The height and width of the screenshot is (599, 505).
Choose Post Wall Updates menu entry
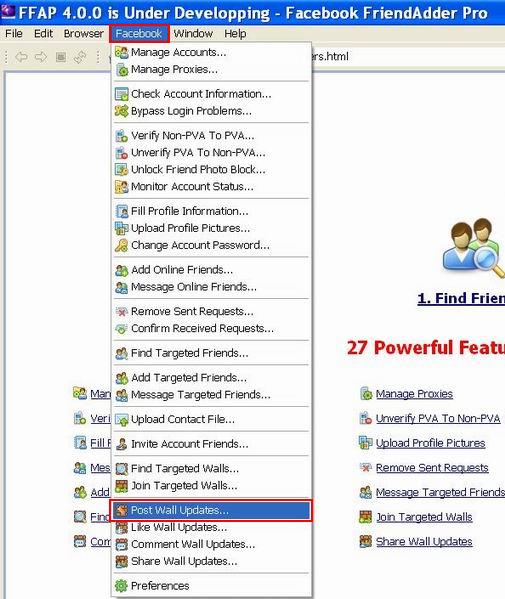[212, 510]
